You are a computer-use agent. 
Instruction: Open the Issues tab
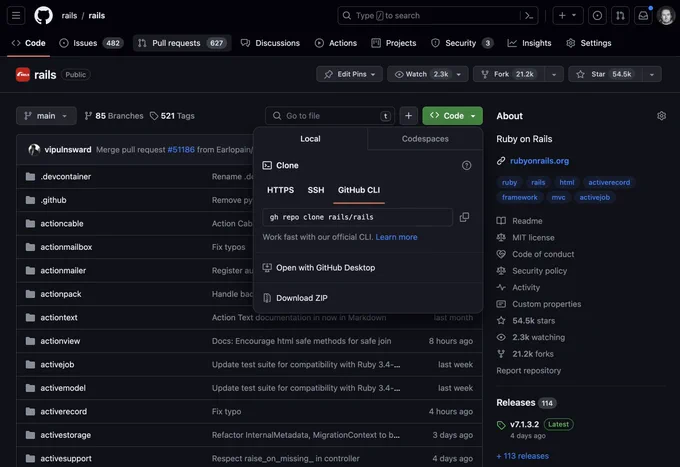coord(92,43)
